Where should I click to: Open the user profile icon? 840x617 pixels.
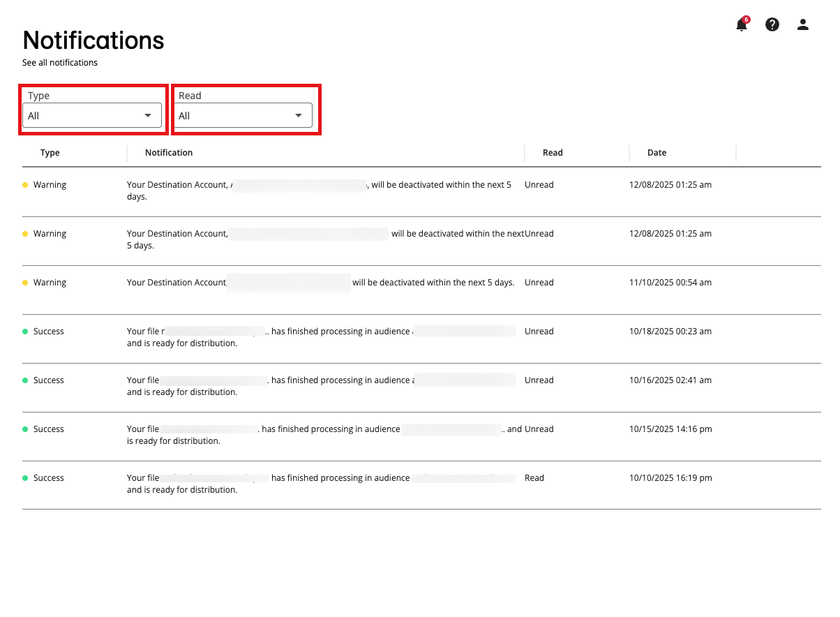point(803,25)
